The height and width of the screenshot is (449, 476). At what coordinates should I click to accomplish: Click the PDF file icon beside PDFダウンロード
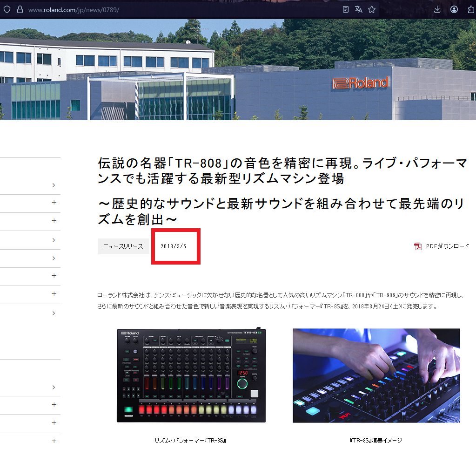(418, 246)
